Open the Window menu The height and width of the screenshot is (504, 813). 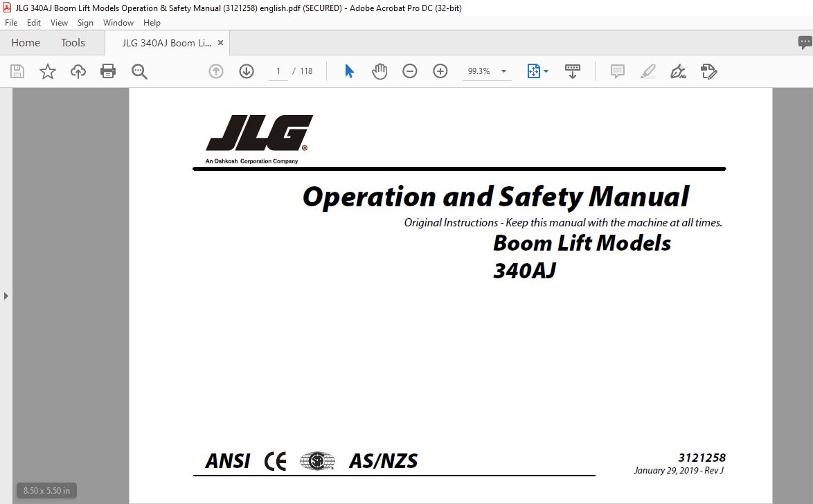pos(118,23)
